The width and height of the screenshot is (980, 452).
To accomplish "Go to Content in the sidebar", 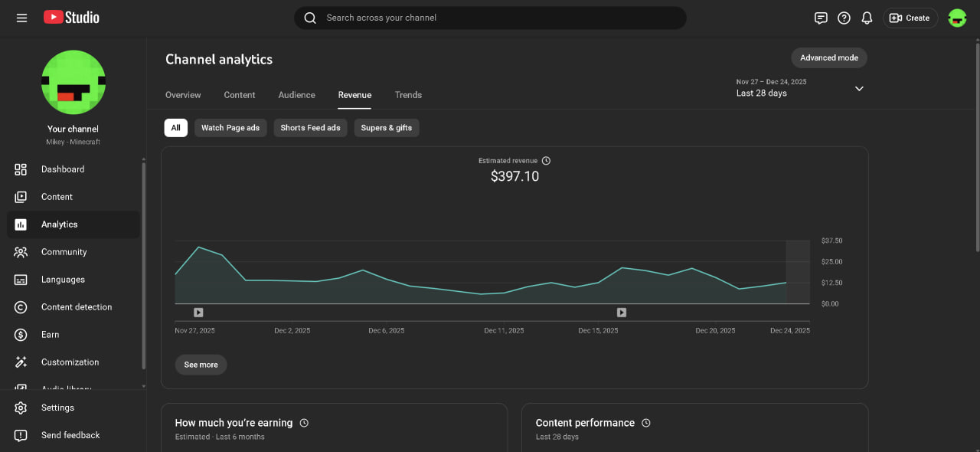I will (57, 197).
